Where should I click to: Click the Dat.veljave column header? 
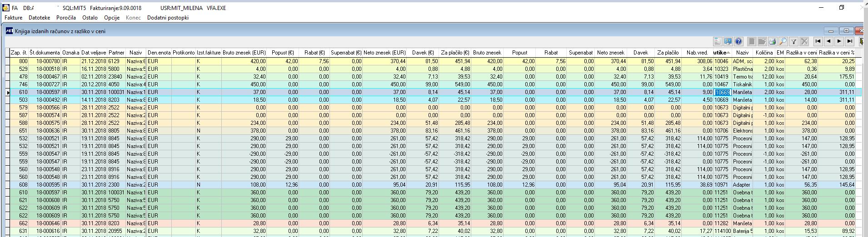click(93, 53)
